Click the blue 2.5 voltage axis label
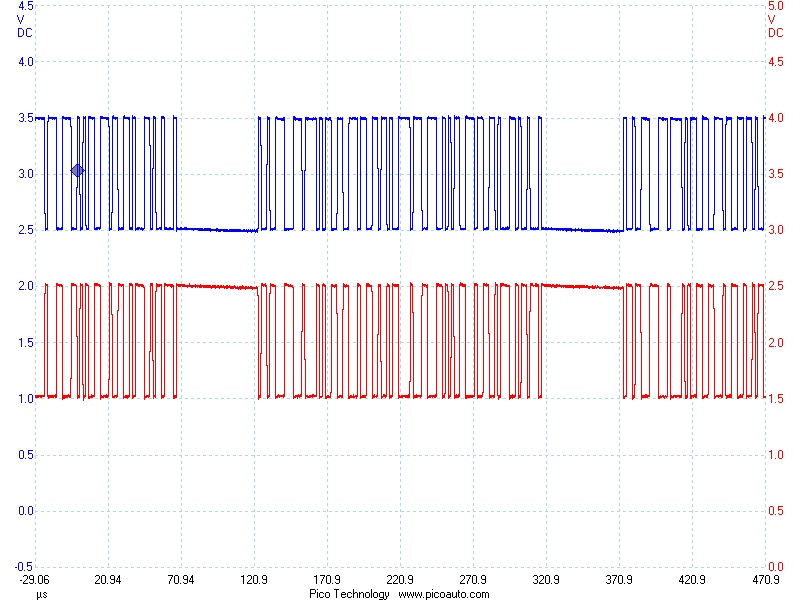This screenshot has height=600, width=800. coord(26,230)
